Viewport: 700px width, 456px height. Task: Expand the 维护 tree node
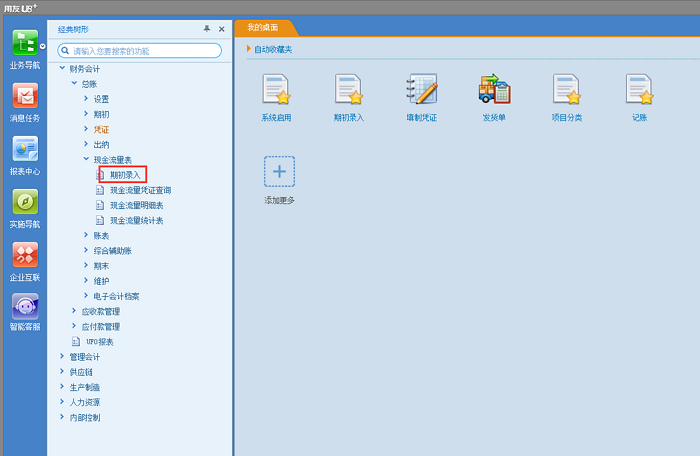click(86, 281)
